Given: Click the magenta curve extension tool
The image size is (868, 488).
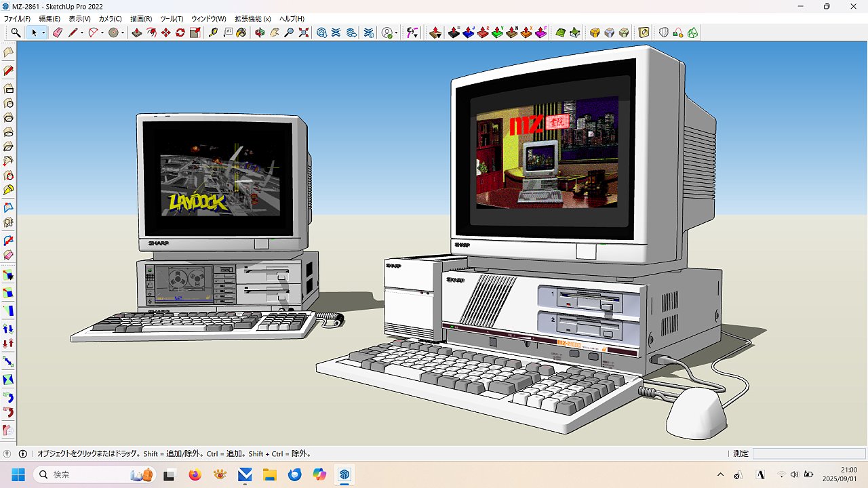Looking at the screenshot, I should [412, 33].
